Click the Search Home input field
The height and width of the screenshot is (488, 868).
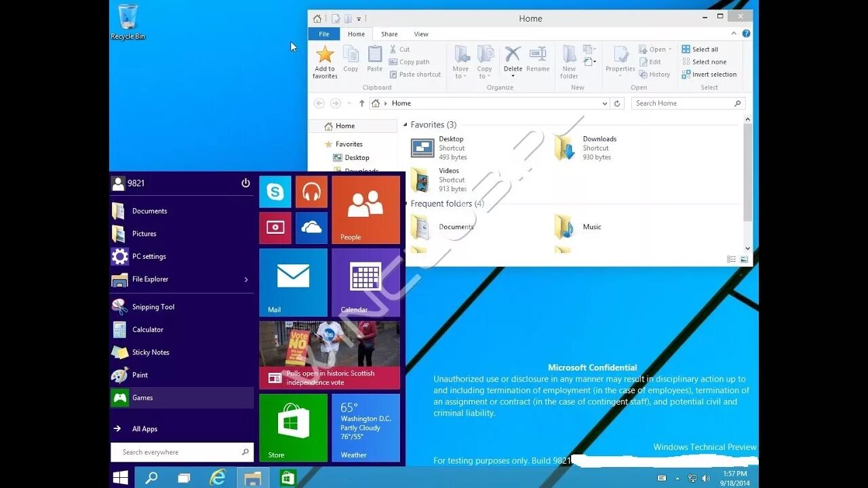click(688, 103)
